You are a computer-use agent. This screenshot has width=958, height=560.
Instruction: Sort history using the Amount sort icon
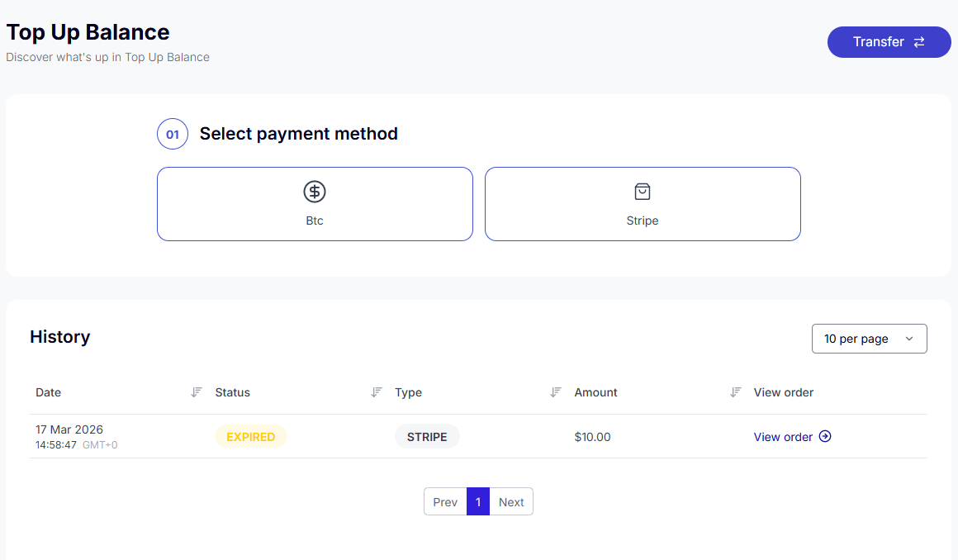(736, 392)
